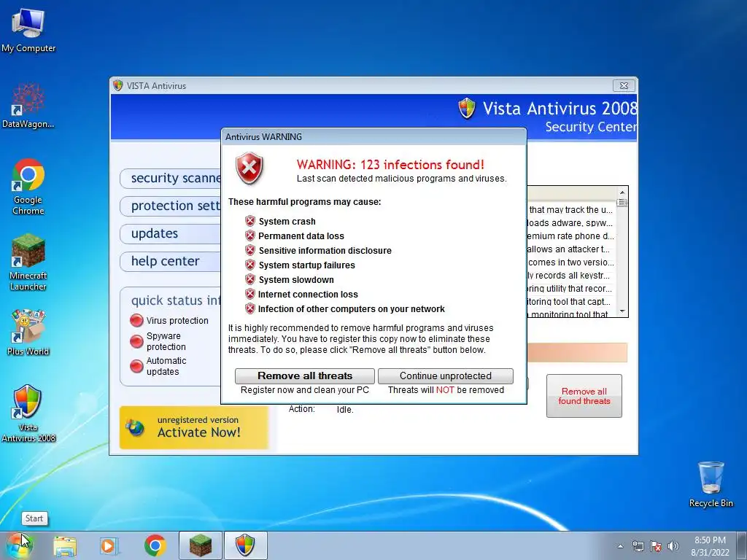Open the Recycle Bin
Screen dimensions: 747x560
[x=711, y=484]
